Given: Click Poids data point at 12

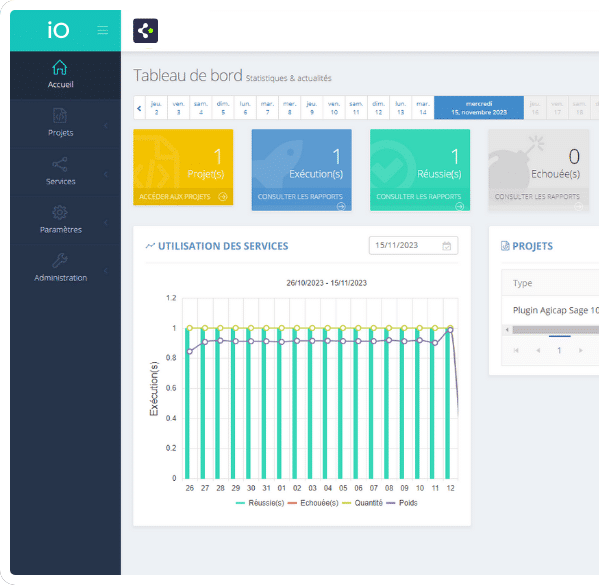Looking at the screenshot, I should [x=450, y=329].
